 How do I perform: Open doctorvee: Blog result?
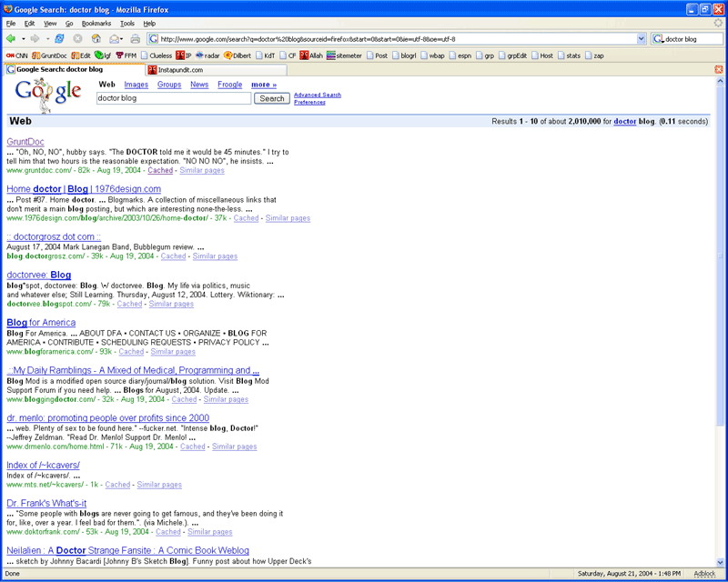click(38, 275)
